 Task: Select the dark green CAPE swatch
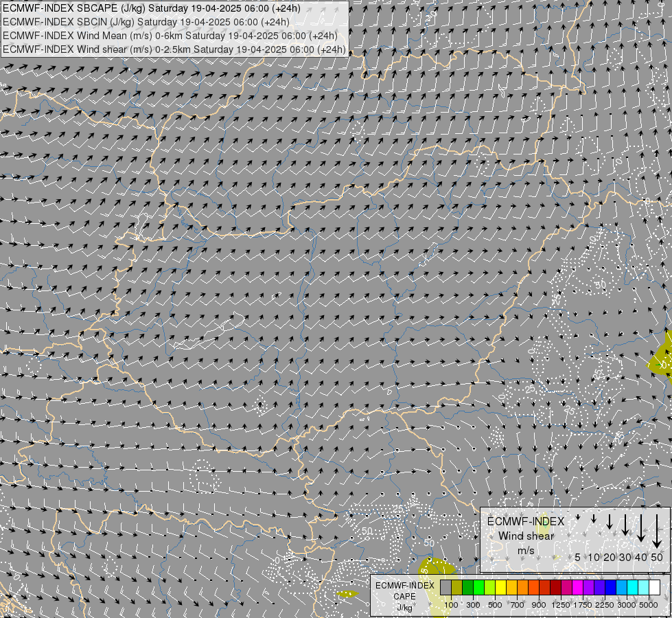[468, 588]
